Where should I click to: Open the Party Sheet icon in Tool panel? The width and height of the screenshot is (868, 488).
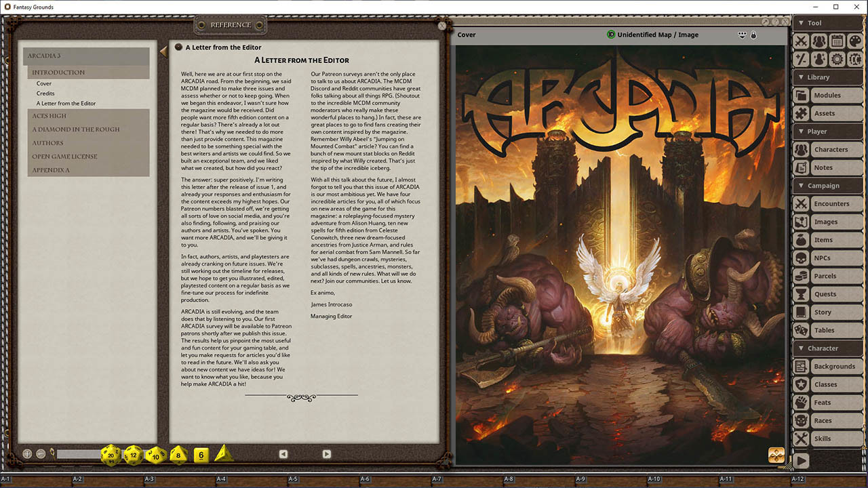[x=819, y=41]
